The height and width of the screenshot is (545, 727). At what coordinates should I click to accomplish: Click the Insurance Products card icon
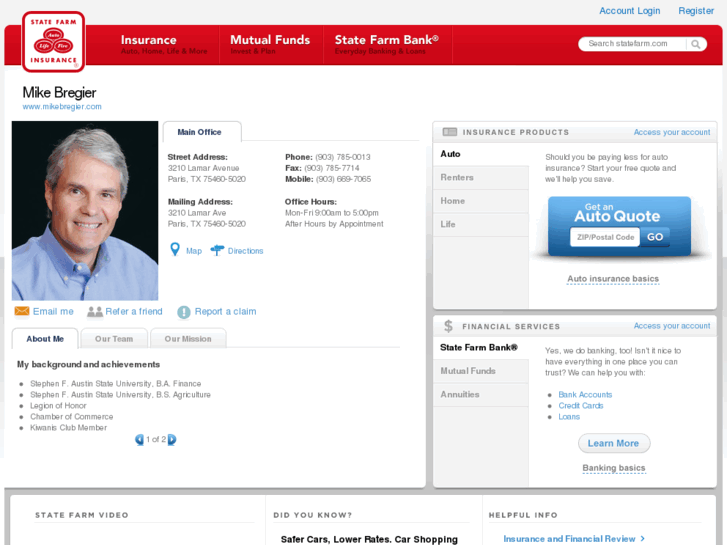pos(450,132)
